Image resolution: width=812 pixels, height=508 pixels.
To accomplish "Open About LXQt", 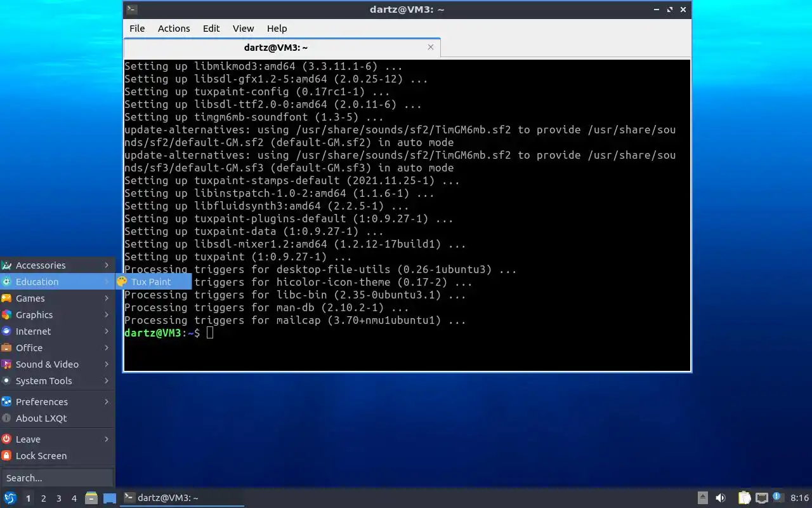I will (x=57, y=418).
